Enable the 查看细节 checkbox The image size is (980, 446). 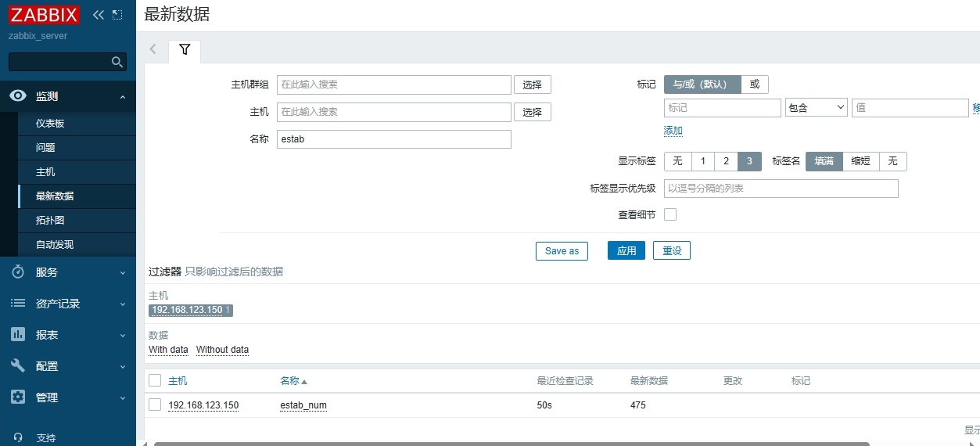[670, 214]
